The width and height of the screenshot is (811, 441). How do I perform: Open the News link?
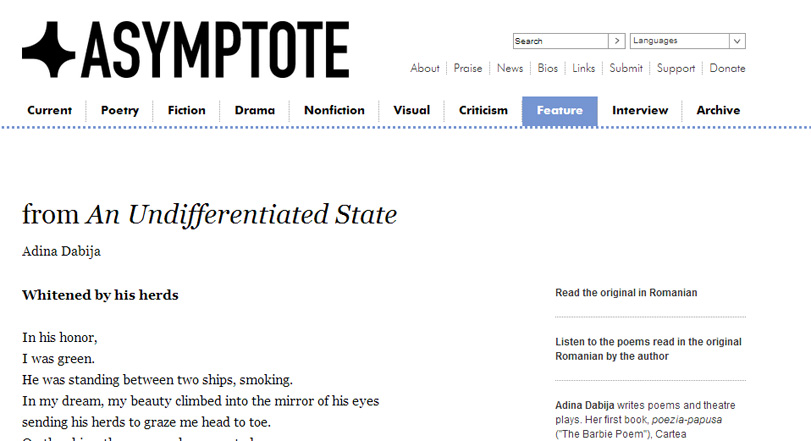click(510, 68)
